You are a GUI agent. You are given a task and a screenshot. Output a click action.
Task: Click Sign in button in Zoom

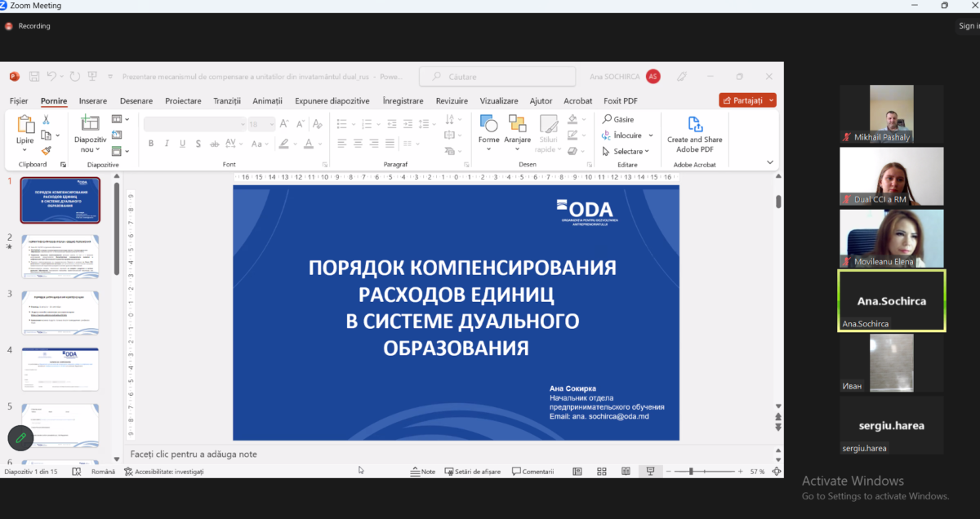pyautogui.click(x=969, y=26)
